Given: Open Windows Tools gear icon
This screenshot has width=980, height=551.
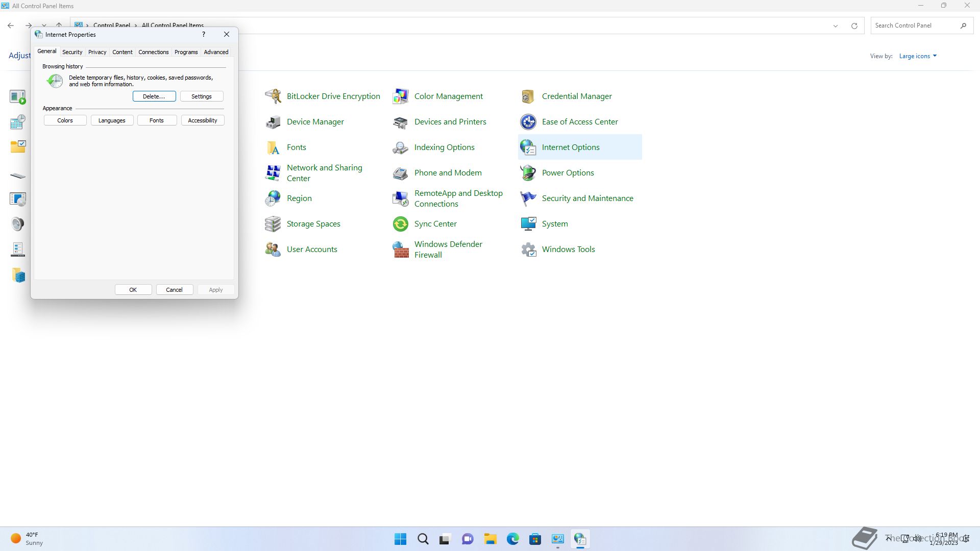Looking at the screenshot, I should click(x=528, y=249).
